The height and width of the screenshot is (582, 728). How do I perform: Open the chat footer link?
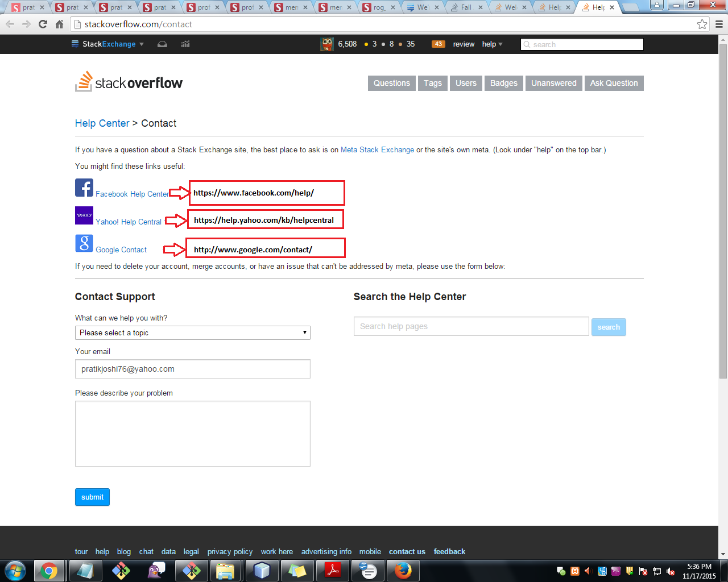[x=146, y=551]
